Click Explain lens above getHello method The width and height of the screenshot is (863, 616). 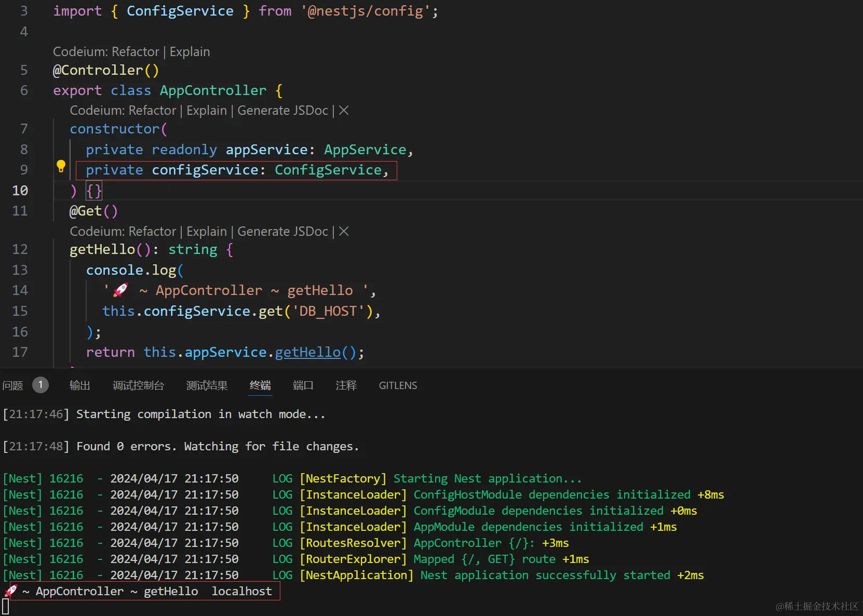coord(207,232)
